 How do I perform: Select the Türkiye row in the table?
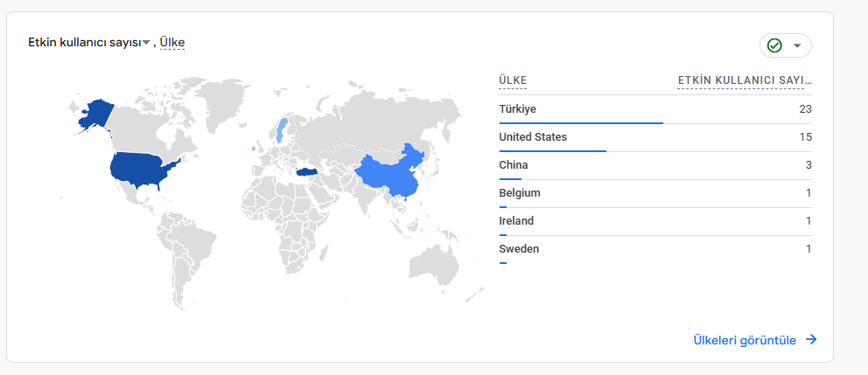[655, 109]
